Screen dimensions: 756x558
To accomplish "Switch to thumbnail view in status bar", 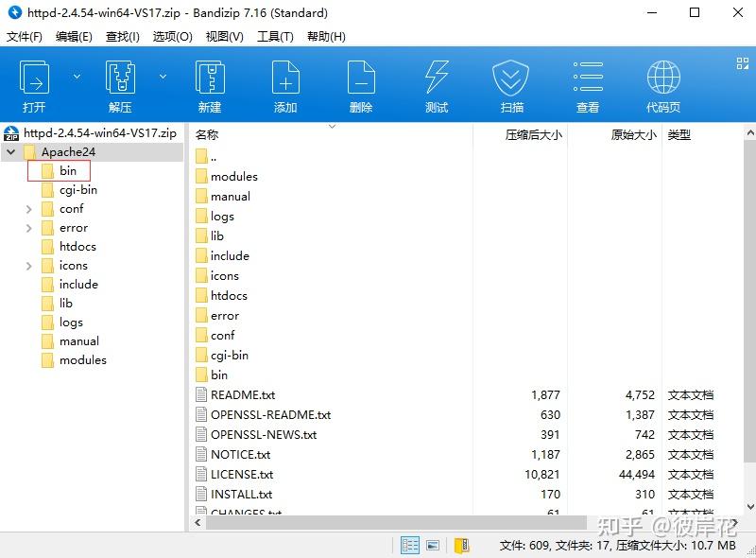I will click(433, 546).
